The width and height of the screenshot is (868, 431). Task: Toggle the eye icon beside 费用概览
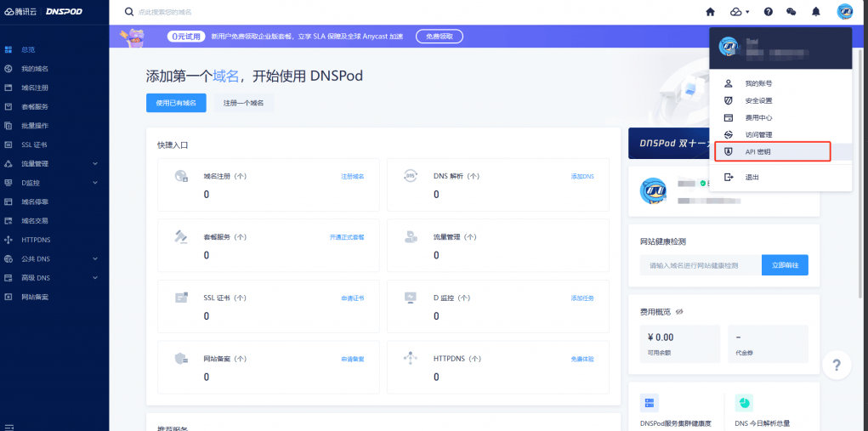pyautogui.click(x=679, y=312)
